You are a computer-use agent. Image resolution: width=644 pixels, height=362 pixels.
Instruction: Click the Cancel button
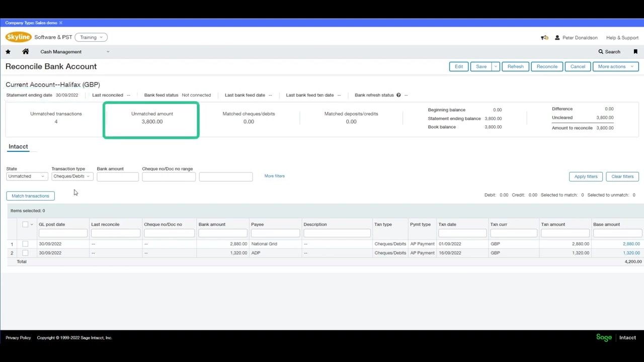[578, 66]
